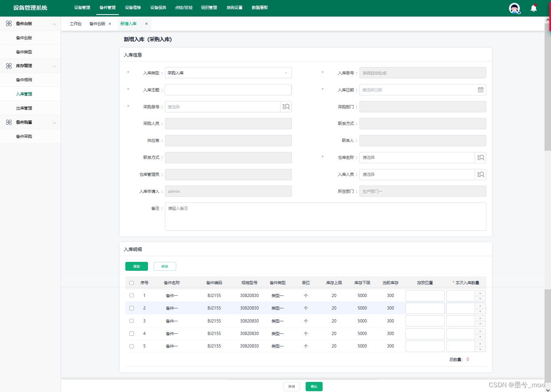Click the user avatar icon
The image size is (551, 392).
click(x=514, y=8)
